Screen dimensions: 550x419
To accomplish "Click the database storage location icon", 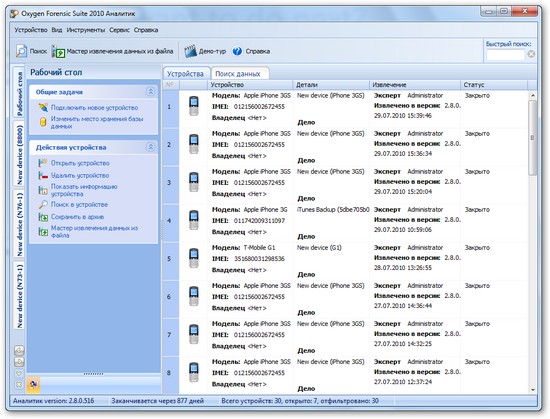I will pos(43,122).
